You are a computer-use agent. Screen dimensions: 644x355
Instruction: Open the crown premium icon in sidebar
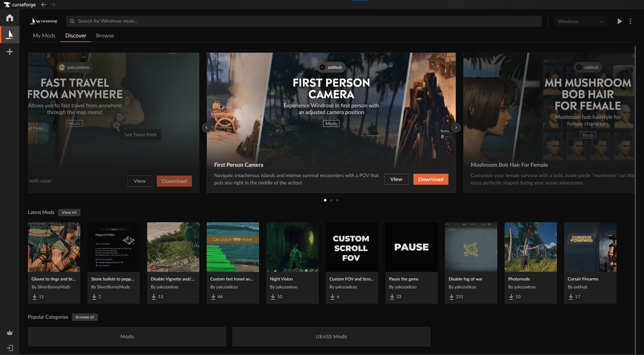(x=10, y=333)
